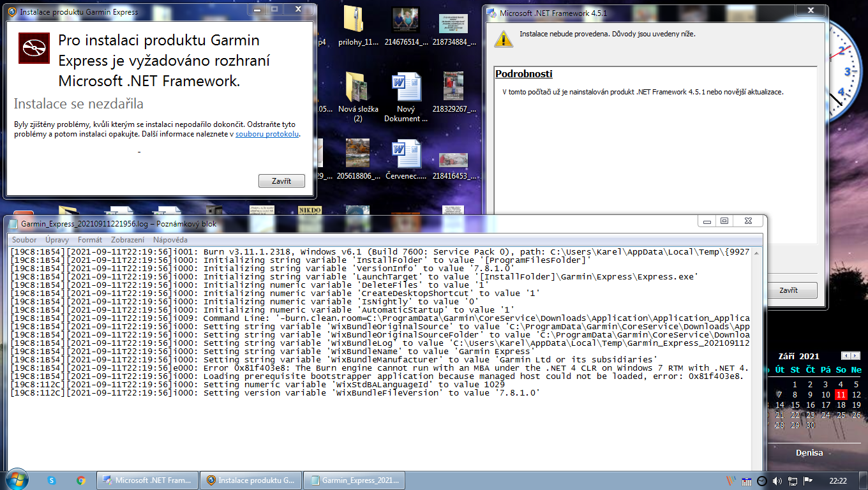The height and width of the screenshot is (490, 868).
Task: Select the Nová složka (2) folder icon
Action: pos(358,97)
